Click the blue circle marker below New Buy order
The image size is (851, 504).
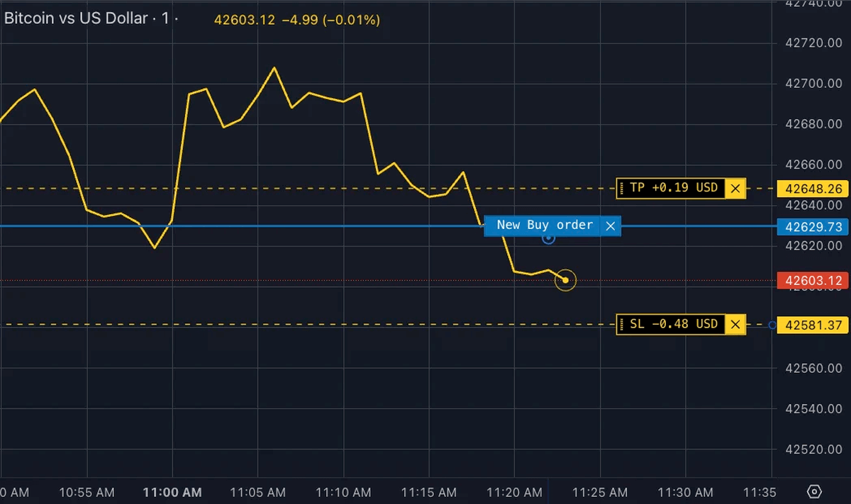[548, 238]
